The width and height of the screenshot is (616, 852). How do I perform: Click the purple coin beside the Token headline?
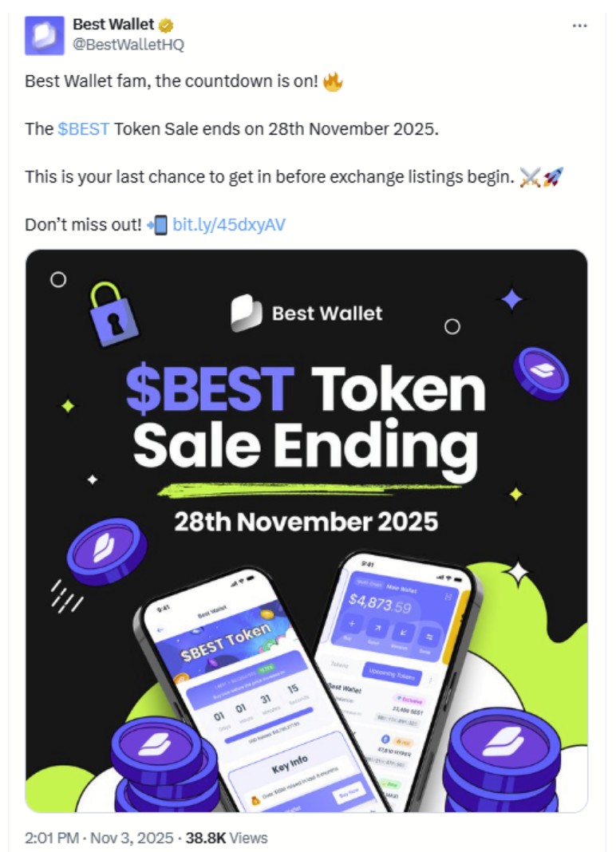tap(540, 373)
